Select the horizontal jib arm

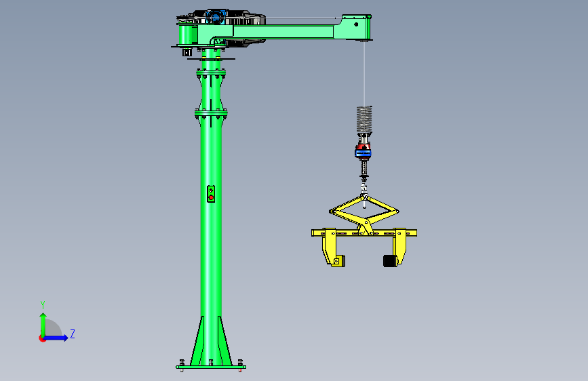point(283,31)
